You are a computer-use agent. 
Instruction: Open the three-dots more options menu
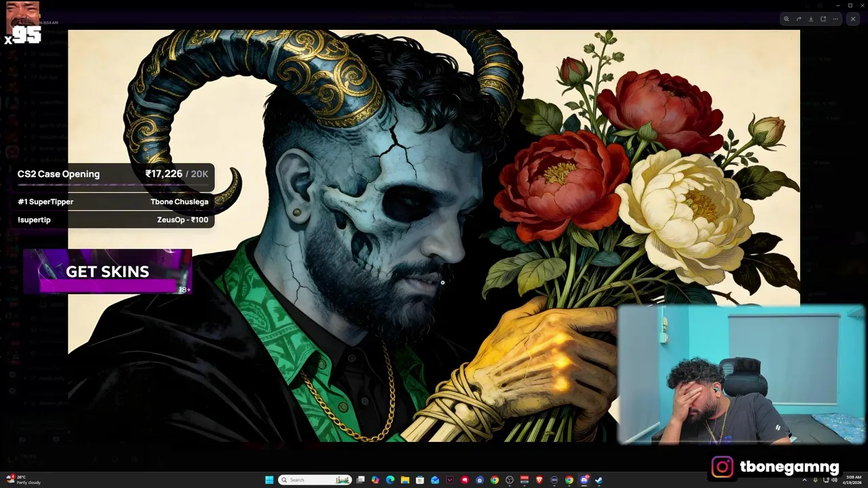tap(835, 19)
